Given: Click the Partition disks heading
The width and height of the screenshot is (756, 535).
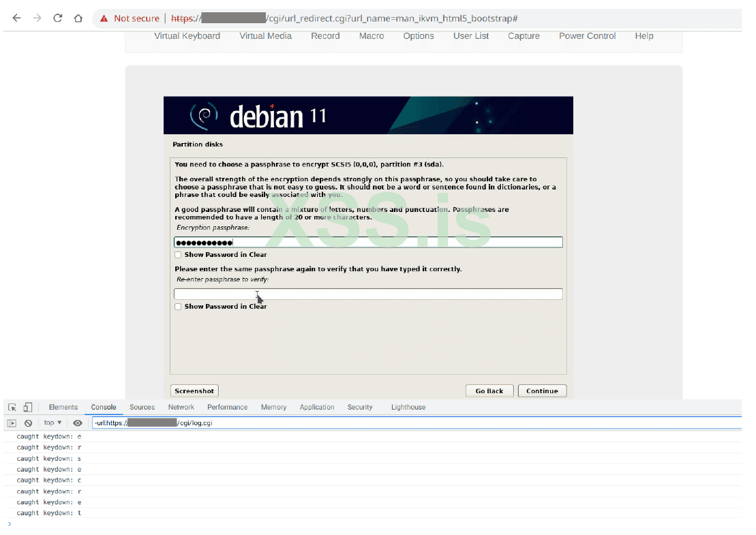Looking at the screenshot, I should (198, 144).
